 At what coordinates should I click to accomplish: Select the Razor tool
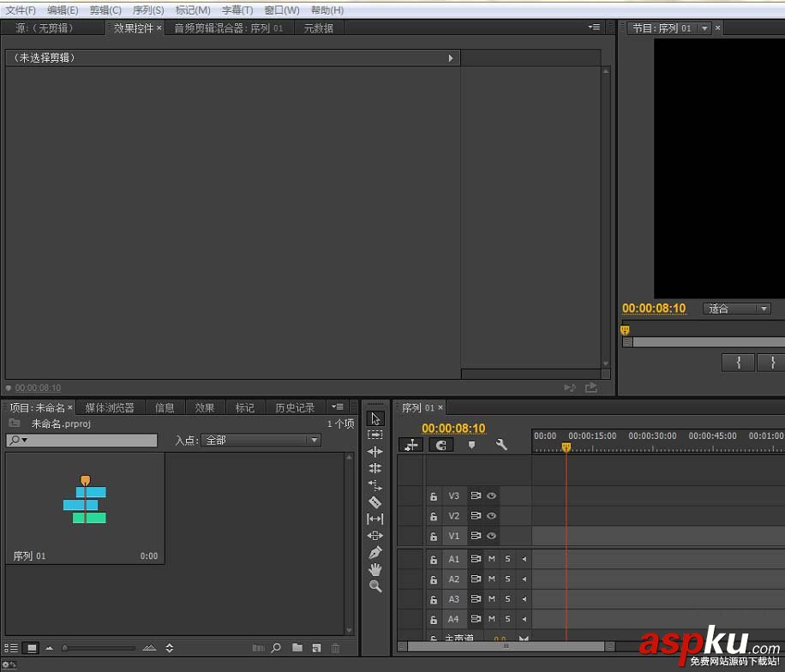pos(375,501)
